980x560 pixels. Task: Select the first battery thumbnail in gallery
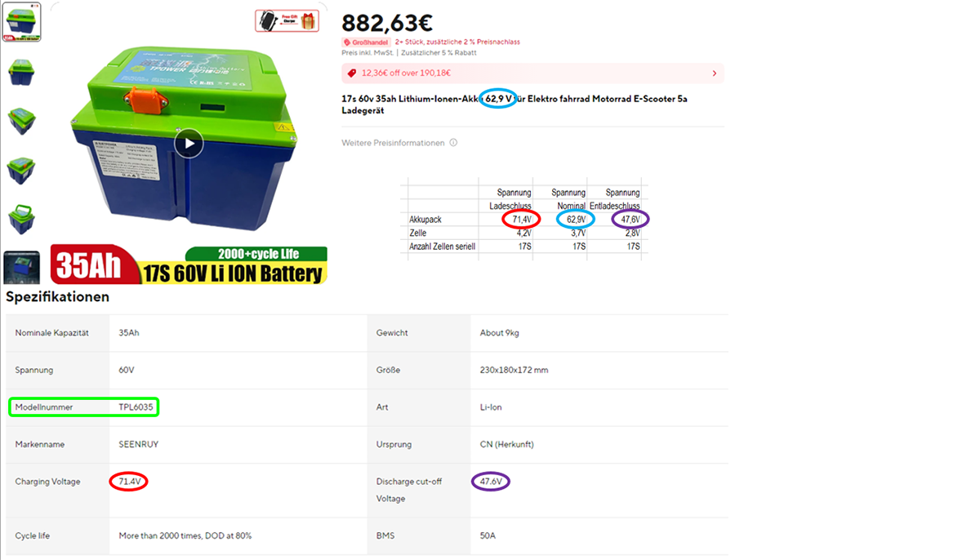click(x=21, y=23)
